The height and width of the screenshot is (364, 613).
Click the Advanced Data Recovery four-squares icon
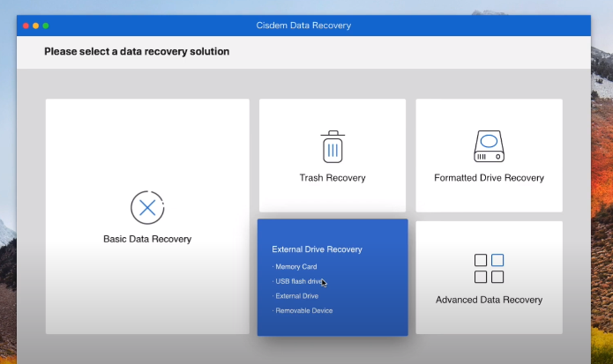(489, 268)
